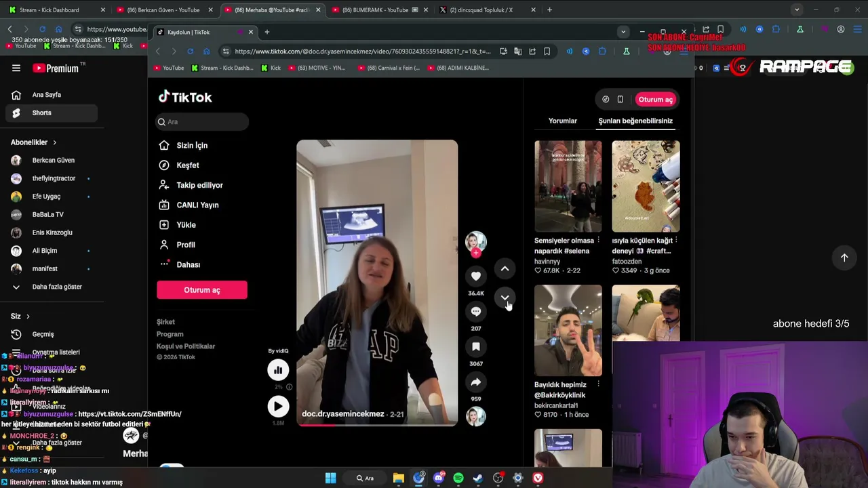Viewport: 868px width, 488px height.
Task: Open the get app phone icon
Action: pyautogui.click(x=620, y=100)
